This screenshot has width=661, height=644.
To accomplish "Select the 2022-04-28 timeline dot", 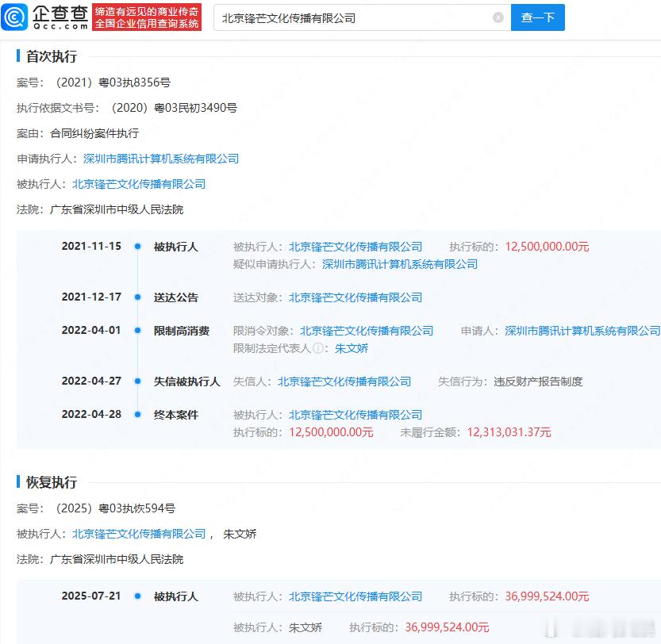I will pyautogui.click(x=137, y=414).
